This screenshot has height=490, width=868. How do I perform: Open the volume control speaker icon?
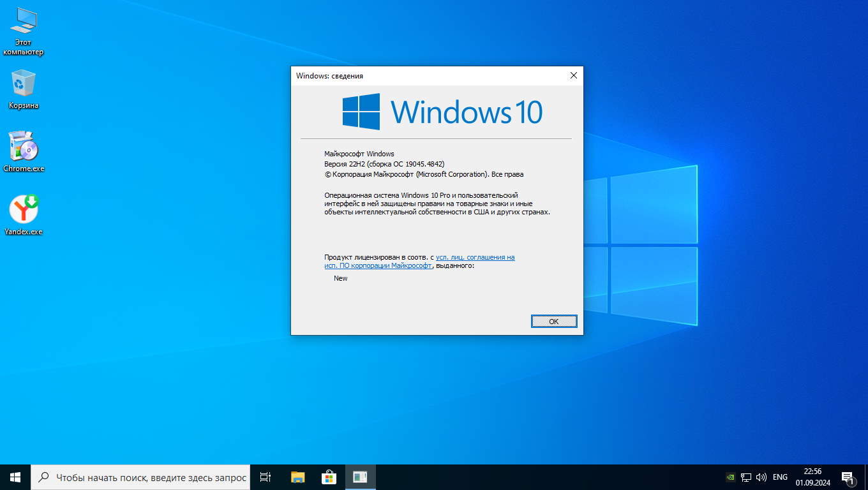click(x=761, y=477)
